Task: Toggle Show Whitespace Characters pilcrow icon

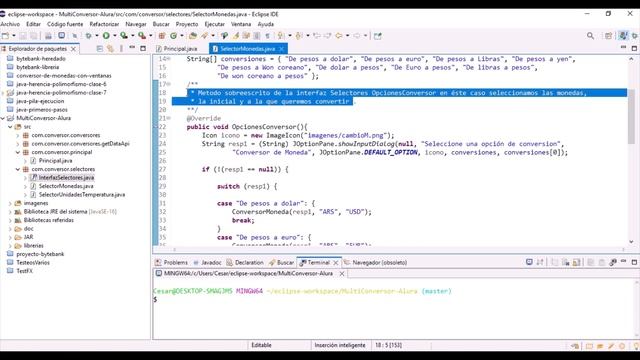Action: coord(267,36)
